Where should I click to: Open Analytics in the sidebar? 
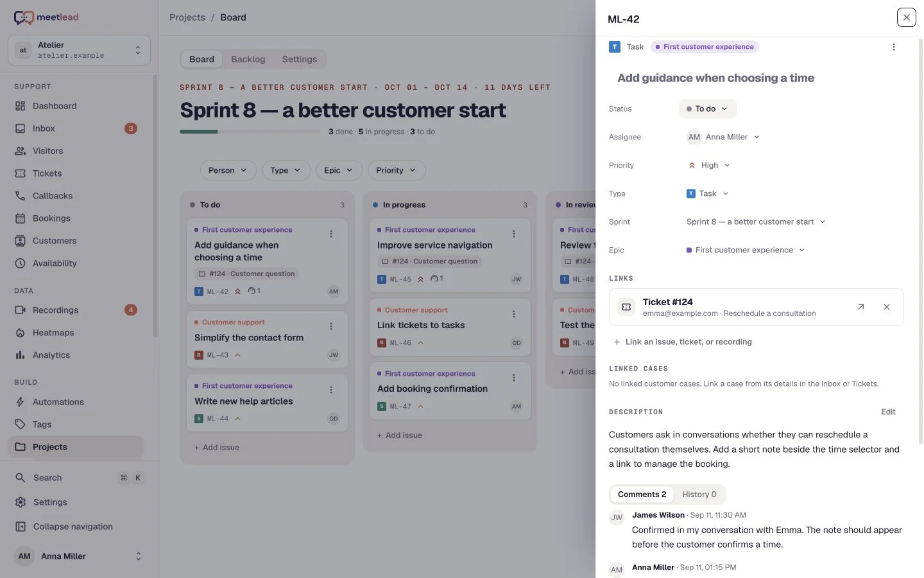pos(76,355)
